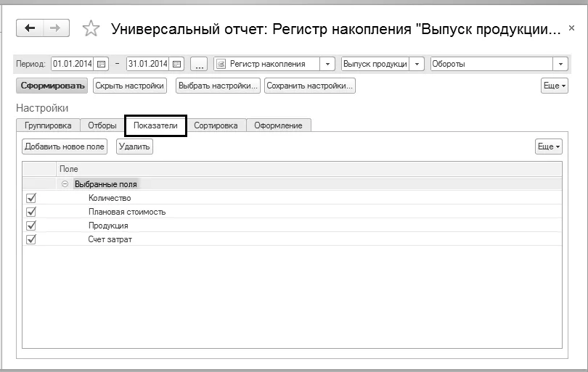The width and height of the screenshot is (588, 372).
Task: Collapse the Выбранные поля group
Action: (65, 184)
